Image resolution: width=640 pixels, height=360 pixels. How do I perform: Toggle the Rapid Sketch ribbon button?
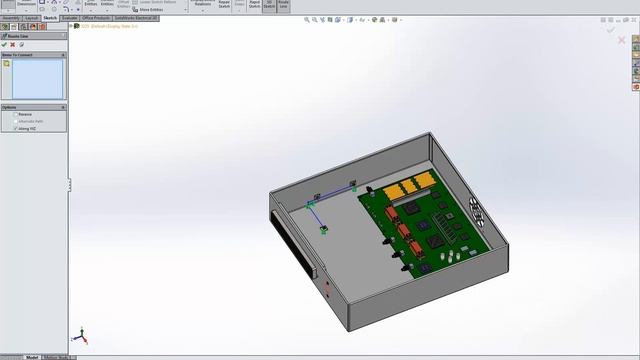point(254,5)
